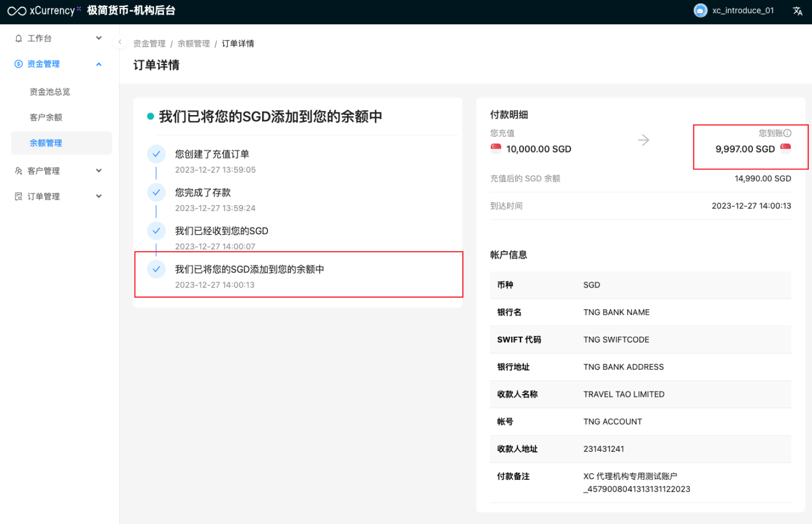The width and height of the screenshot is (812, 524).
Task: Click the timestamp 2023-12-27 14:00:07
Action: point(215,246)
